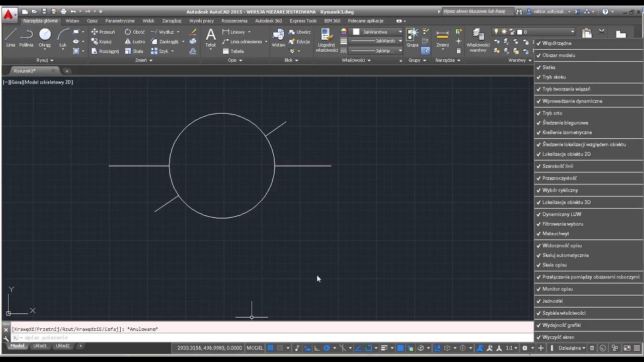This screenshot has height=362, width=644.
Task: Click the Utwórz block create tool
Action: pyautogui.click(x=299, y=32)
